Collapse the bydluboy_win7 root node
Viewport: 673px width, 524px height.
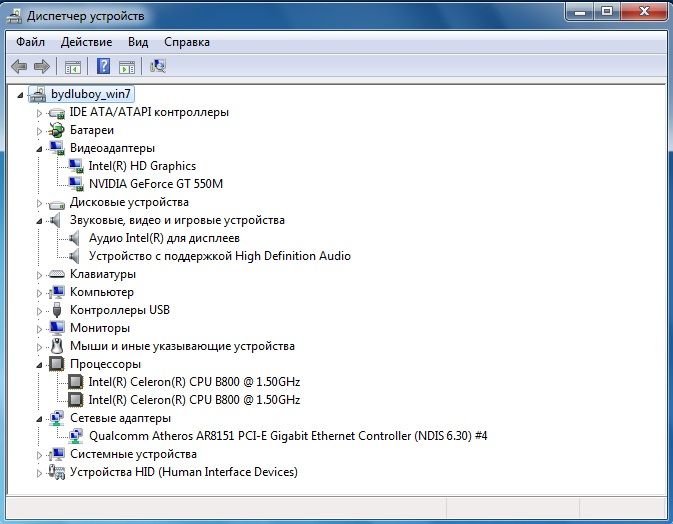click(20, 95)
